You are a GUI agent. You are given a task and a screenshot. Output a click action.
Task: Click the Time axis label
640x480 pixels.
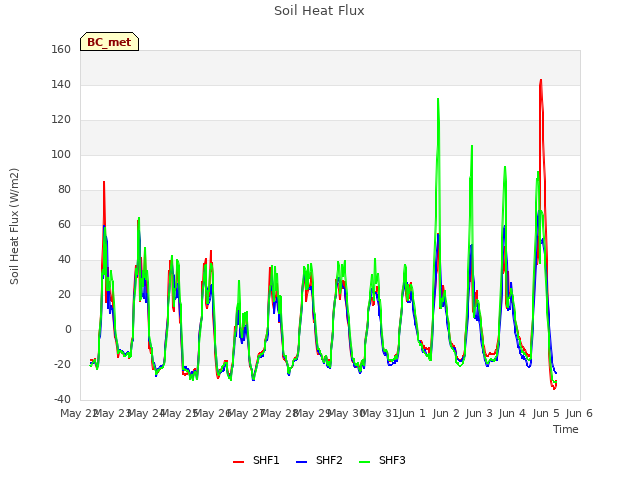pos(566,429)
